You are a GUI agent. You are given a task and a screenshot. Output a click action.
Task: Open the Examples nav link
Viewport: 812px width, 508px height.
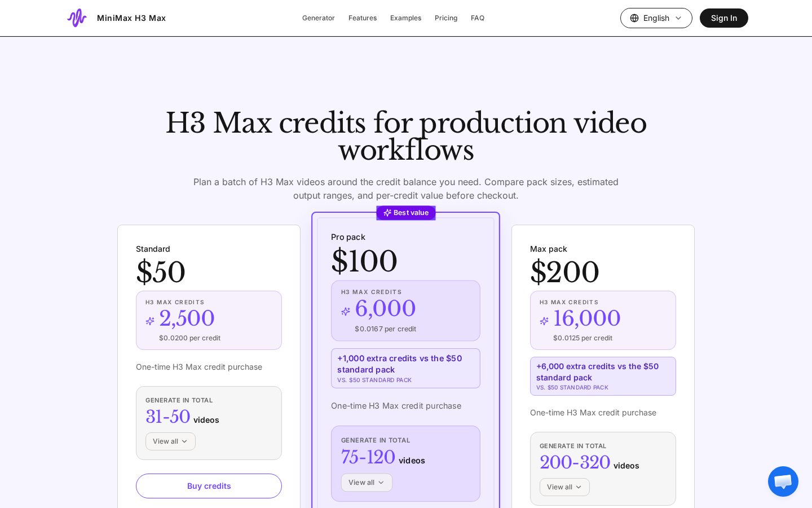click(x=406, y=18)
